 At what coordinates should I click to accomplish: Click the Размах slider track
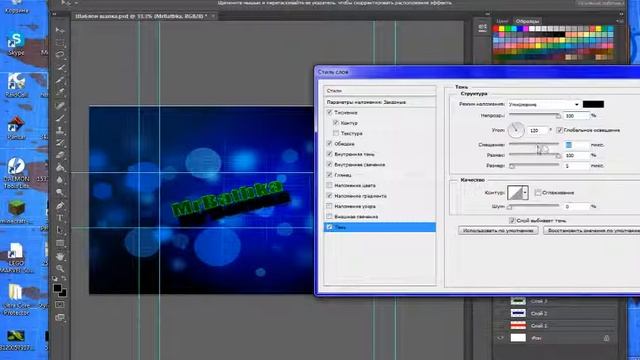click(x=534, y=155)
